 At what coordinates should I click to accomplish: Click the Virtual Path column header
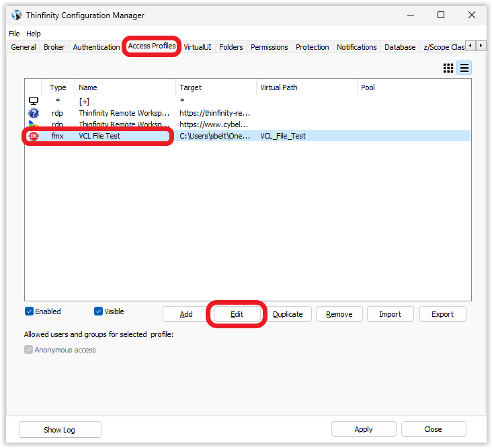click(x=306, y=87)
